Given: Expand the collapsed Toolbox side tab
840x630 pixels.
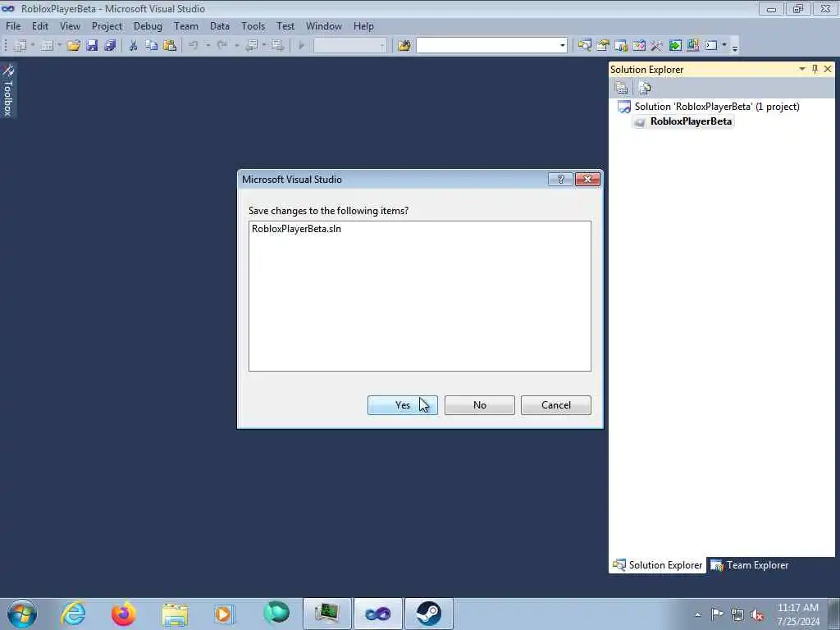Looking at the screenshot, I should (x=8, y=90).
